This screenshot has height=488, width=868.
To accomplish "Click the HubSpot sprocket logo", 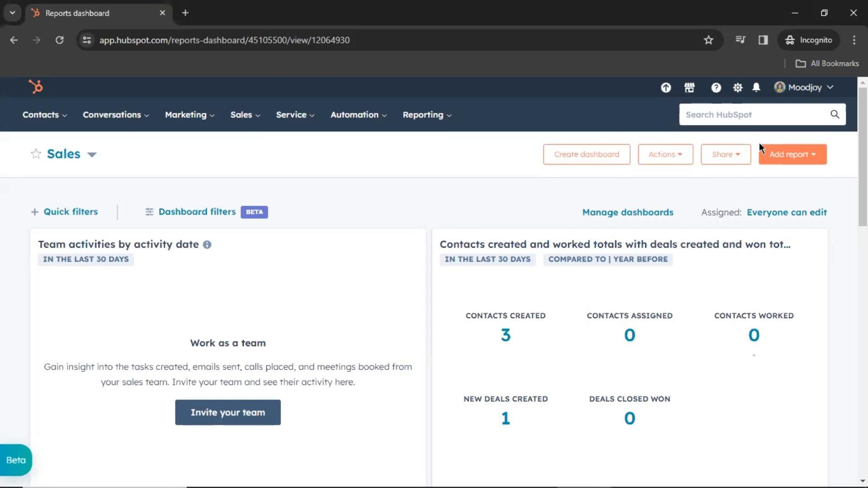I will tap(36, 87).
